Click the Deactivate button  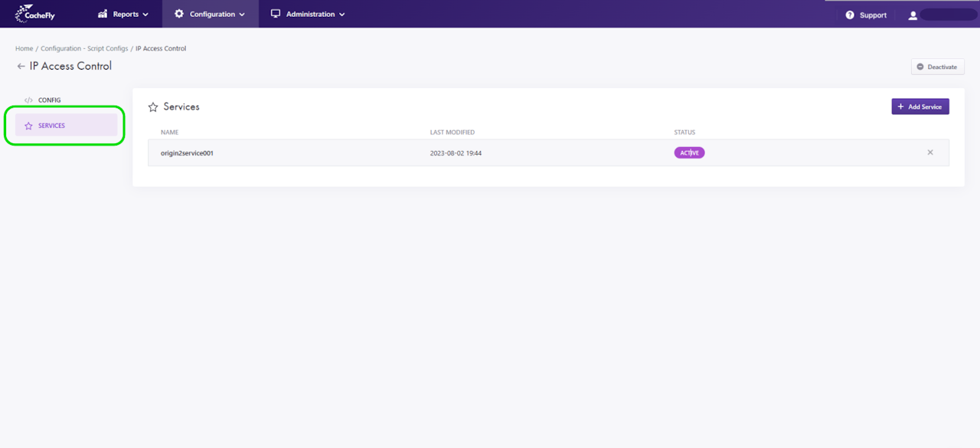click(937, 67)
